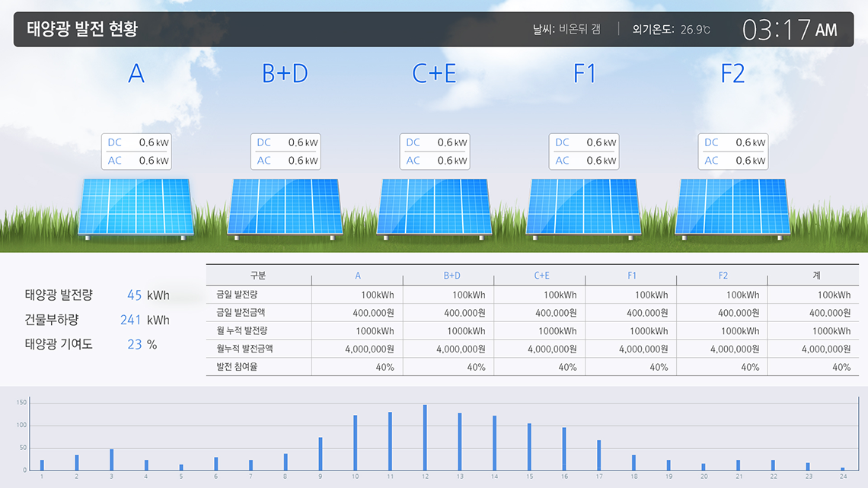Select the large A section heading

click(x=136, y=74)
